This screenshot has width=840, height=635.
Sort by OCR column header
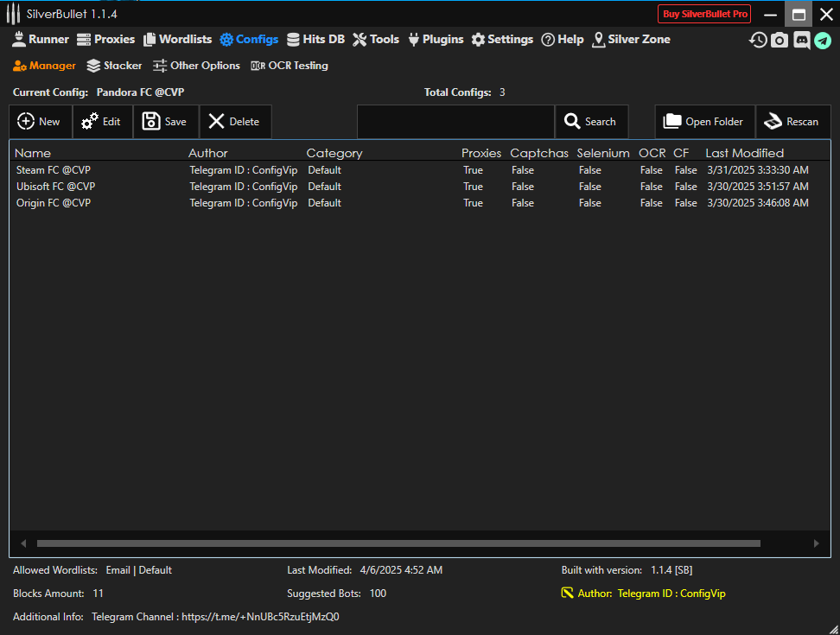(652, 153)
